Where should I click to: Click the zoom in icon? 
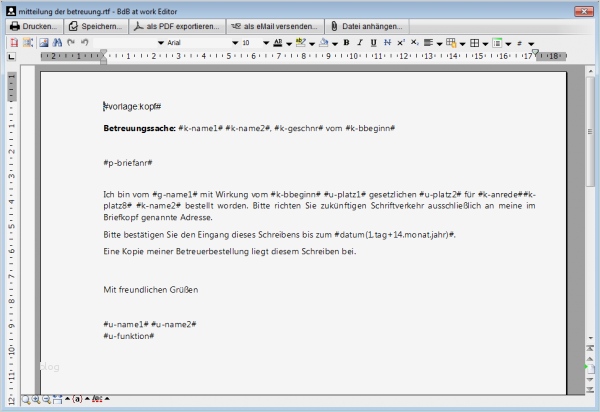pyautogui.click(x=36, y=399)
